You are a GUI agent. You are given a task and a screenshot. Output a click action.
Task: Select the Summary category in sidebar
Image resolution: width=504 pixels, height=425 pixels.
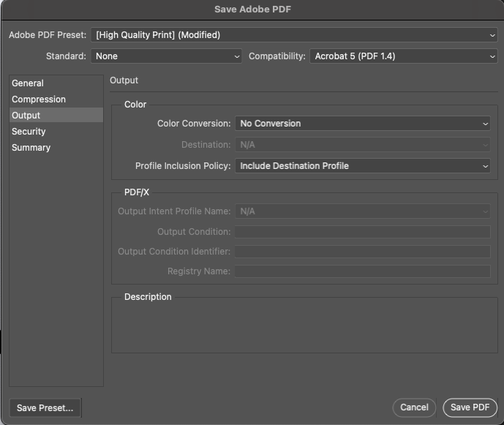pos(56,148)
